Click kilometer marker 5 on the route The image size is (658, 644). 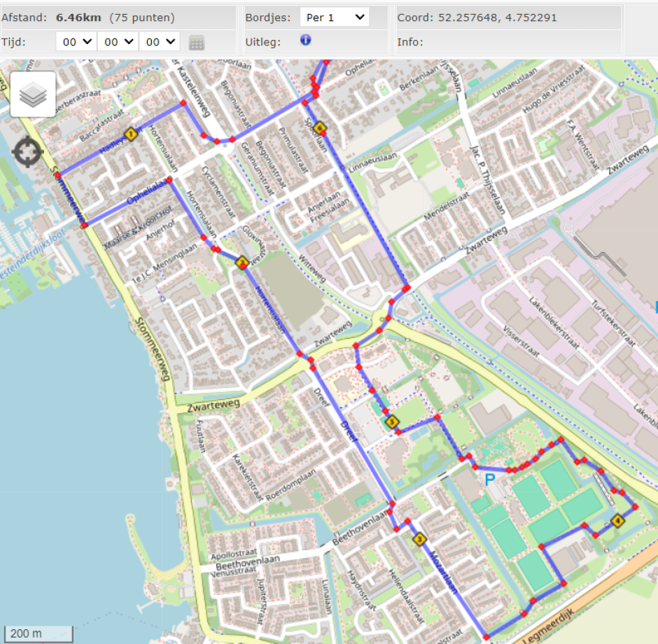(391, 421)
